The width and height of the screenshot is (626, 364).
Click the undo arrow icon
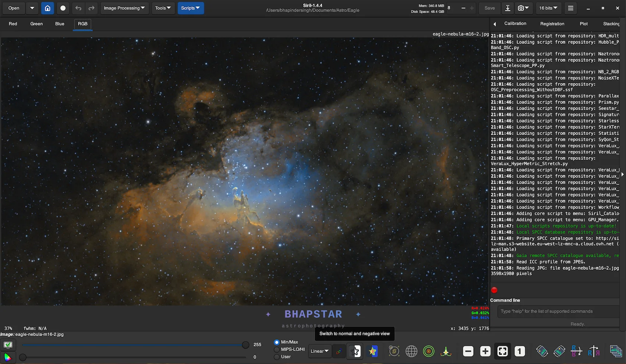pos(78,8)
